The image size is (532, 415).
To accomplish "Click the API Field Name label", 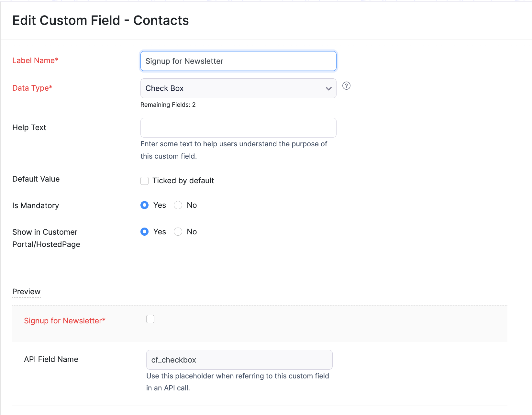I will tap(51, 359).
